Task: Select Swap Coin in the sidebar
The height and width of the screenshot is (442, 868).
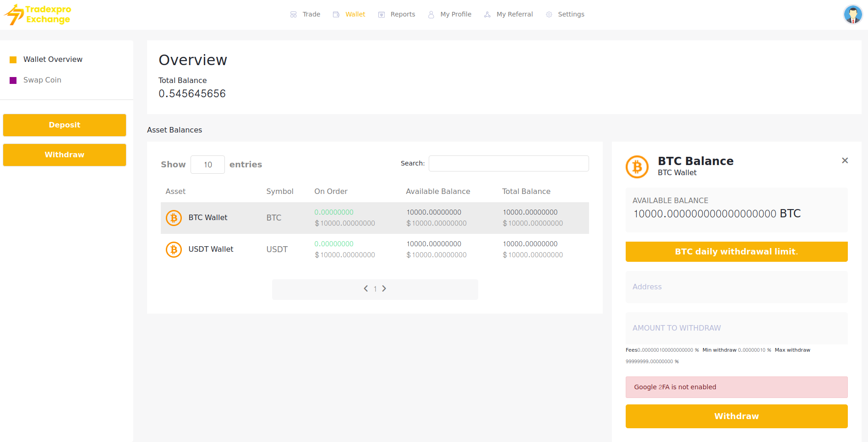Action: 42,80
